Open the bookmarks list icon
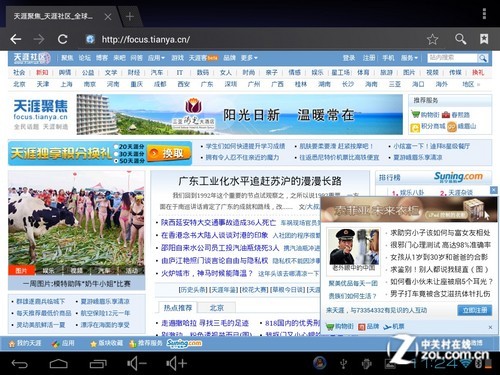The width and height of the screenshot is (500, 375). [484, 39]
